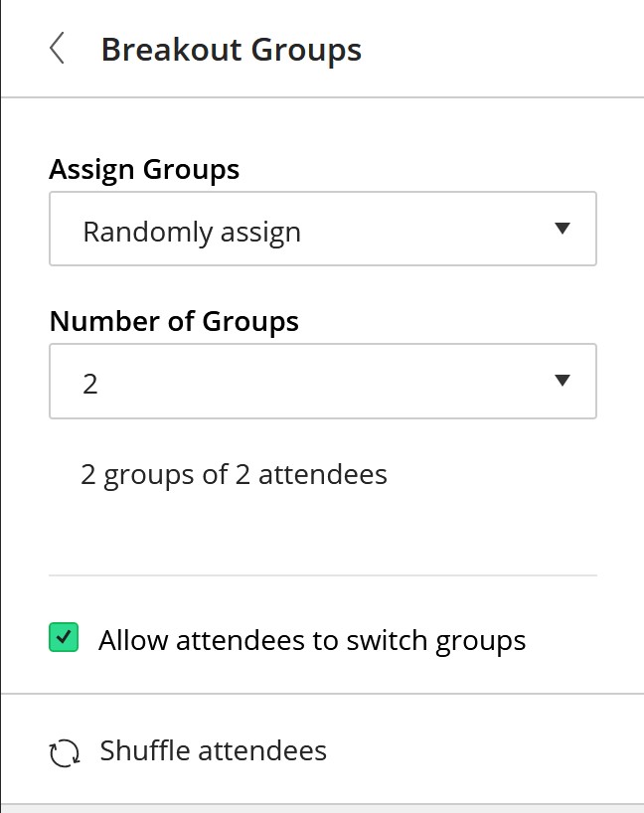Select the Shuffle attendees circular arrows icon
This screenshot has width=644, height=813.
[x=64, y=751]
